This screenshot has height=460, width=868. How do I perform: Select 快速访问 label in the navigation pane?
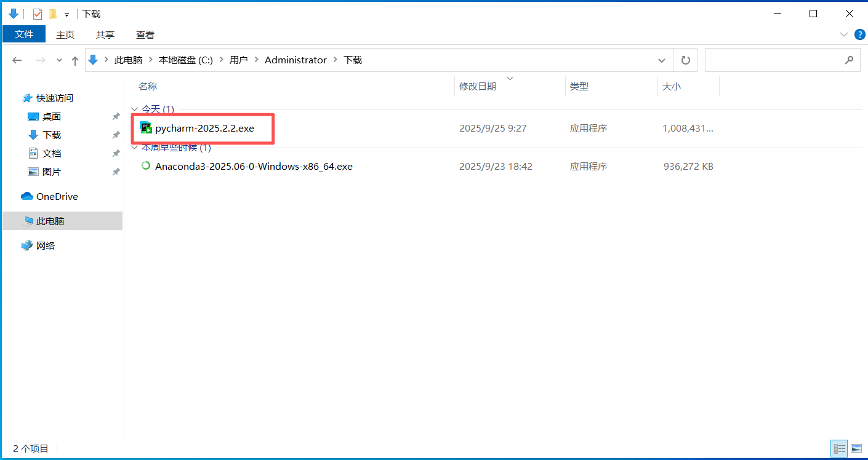55,98
